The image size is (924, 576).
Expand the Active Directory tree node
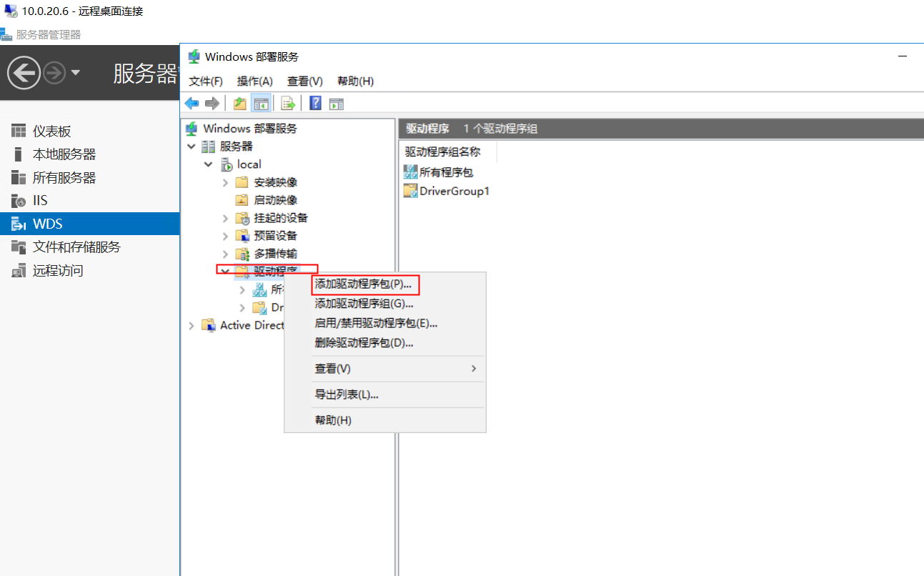tap(191, 325)
